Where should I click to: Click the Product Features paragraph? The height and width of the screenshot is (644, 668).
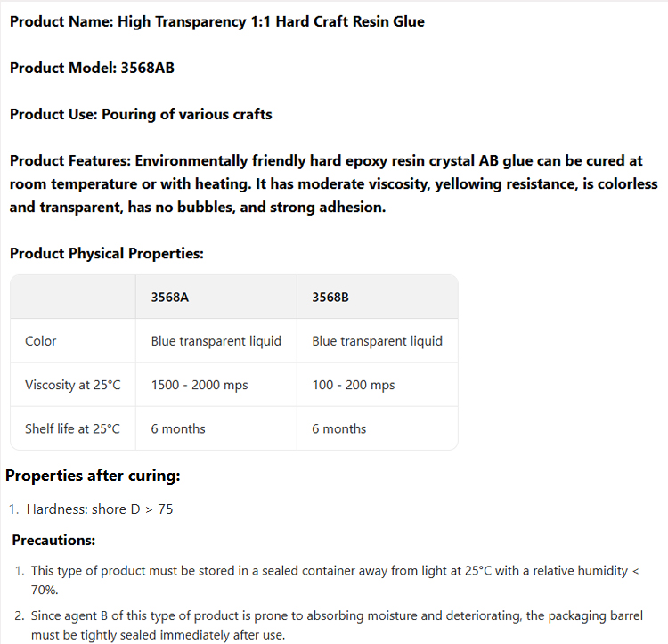(x=333, y=184)
